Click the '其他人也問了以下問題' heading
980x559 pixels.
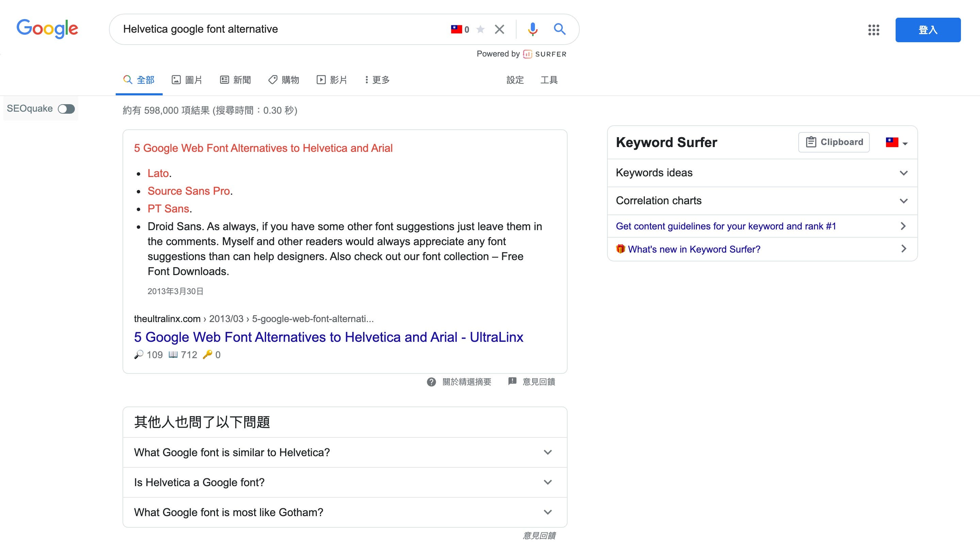tap(202, 422)
